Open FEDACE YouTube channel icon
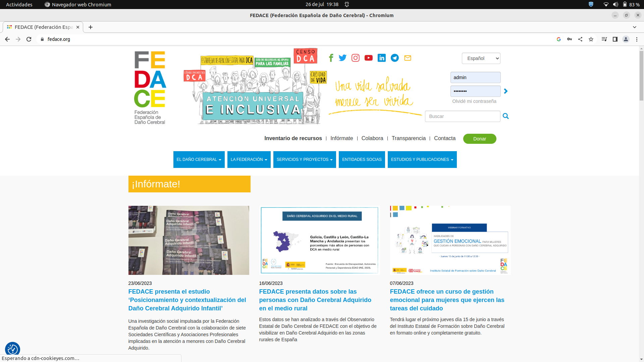This screenshot has width=644, height=362. click(x=369, y=58)
